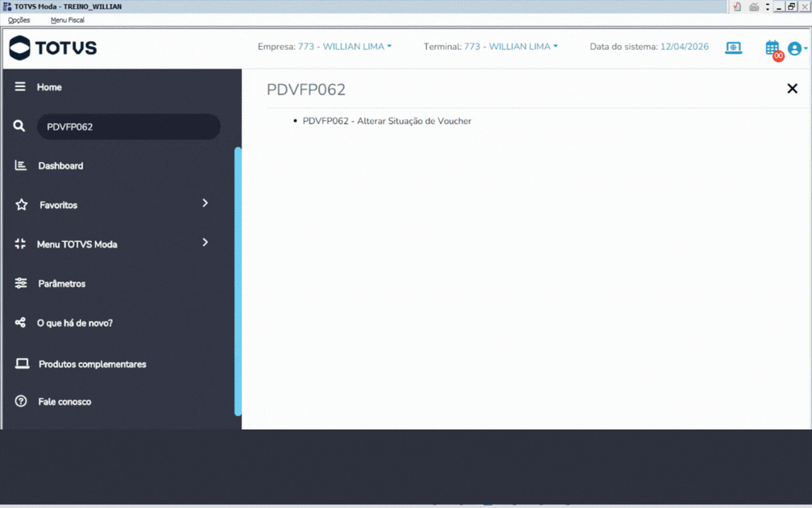Click the PDVFP062 results panel heading

(305, 90)
